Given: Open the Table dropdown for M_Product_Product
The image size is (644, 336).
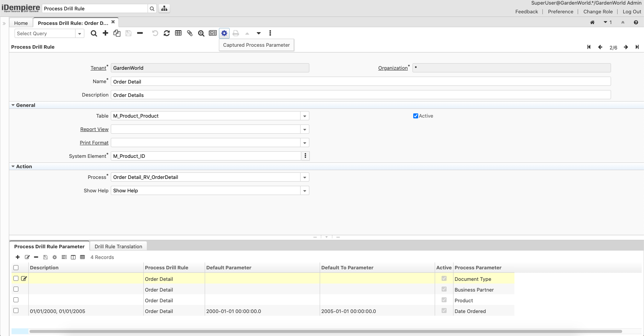Looking at the screenshot, I should coord(305,116).
